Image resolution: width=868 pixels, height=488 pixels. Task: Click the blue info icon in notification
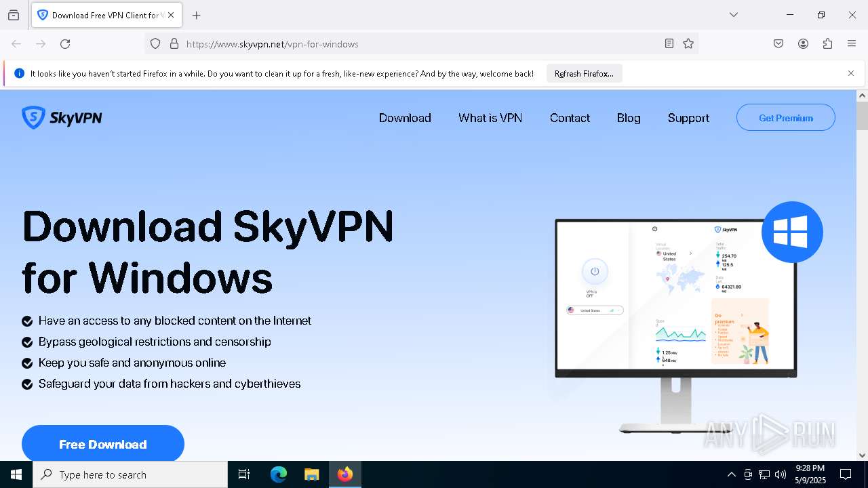[19, 74]
